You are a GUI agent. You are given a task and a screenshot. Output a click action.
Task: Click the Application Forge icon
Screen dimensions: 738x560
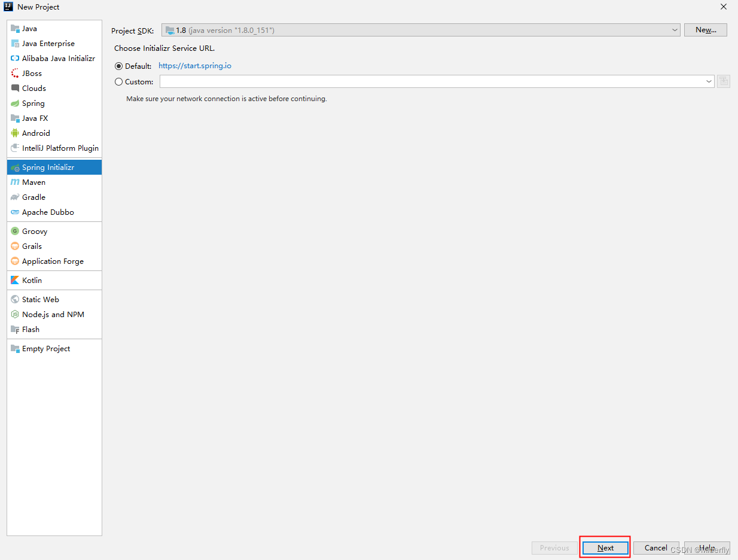[15, 261]
